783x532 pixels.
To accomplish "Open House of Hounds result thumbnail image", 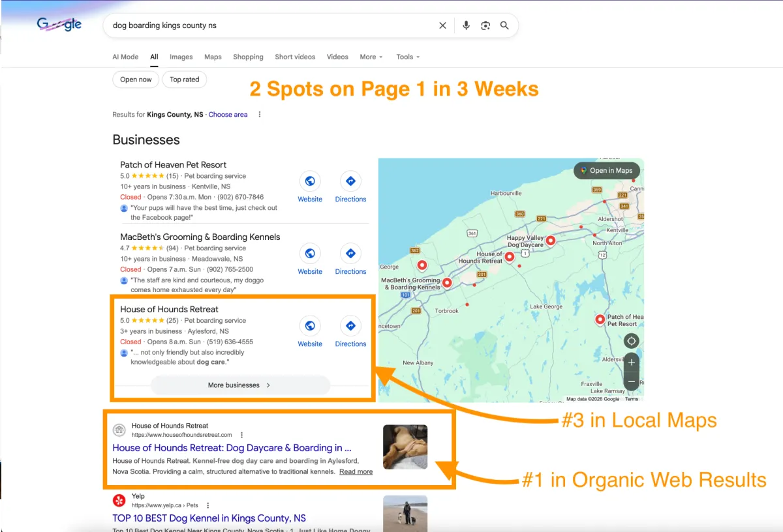I will point(405,447).
